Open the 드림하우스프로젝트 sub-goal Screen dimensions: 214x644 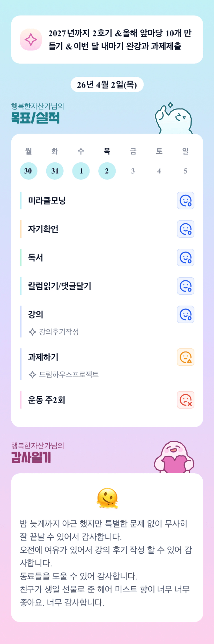tap(69, 374)
